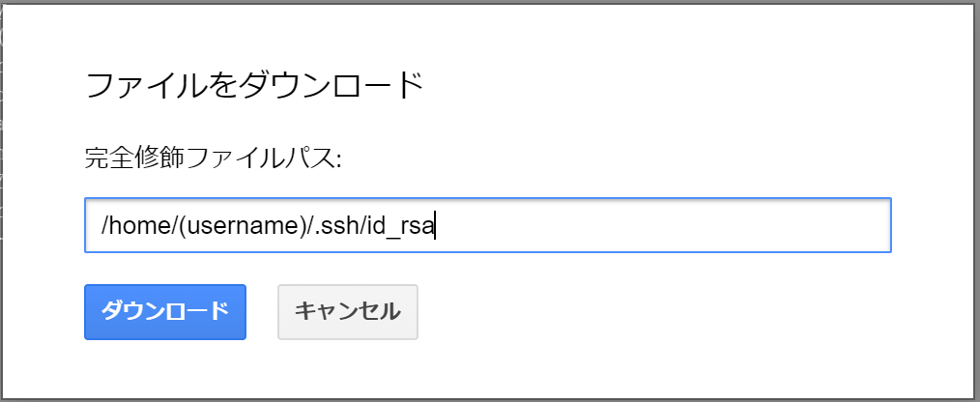980x402 pixels.
Task: Click empty area right of id_rsa text
Action: coord(657,226)
